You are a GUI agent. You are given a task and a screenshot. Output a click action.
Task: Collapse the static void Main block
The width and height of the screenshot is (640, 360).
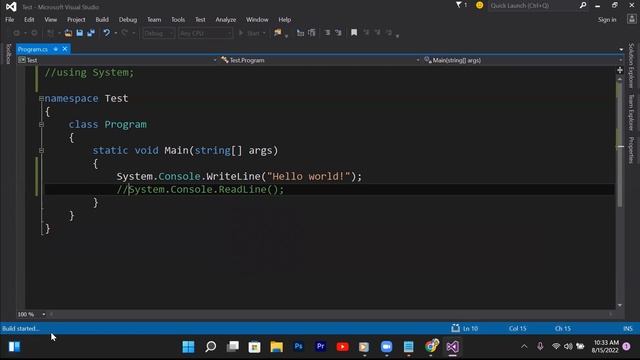pos(41,151)
